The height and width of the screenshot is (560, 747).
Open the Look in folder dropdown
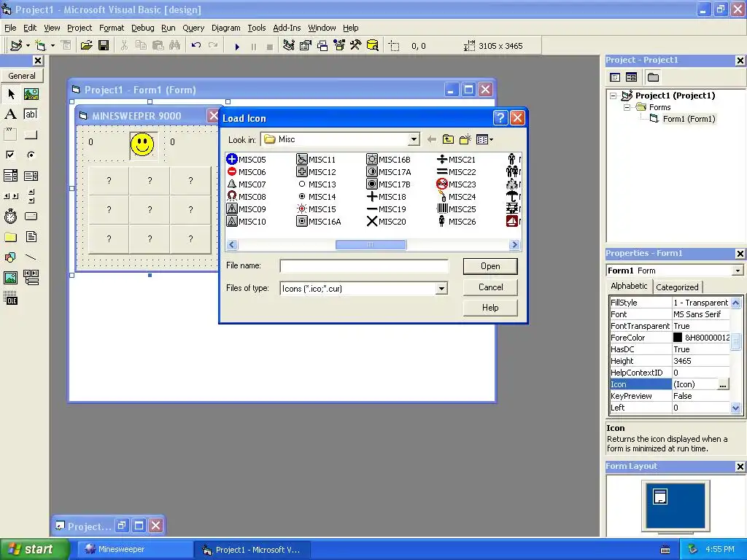tap(414, 139)
